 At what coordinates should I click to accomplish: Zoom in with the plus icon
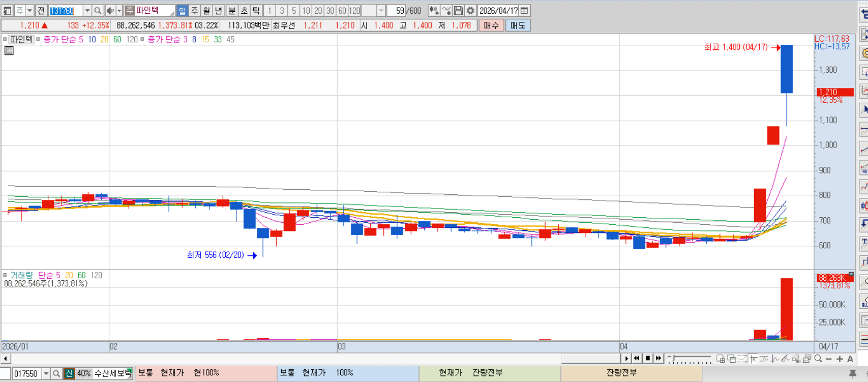[840, 359]
